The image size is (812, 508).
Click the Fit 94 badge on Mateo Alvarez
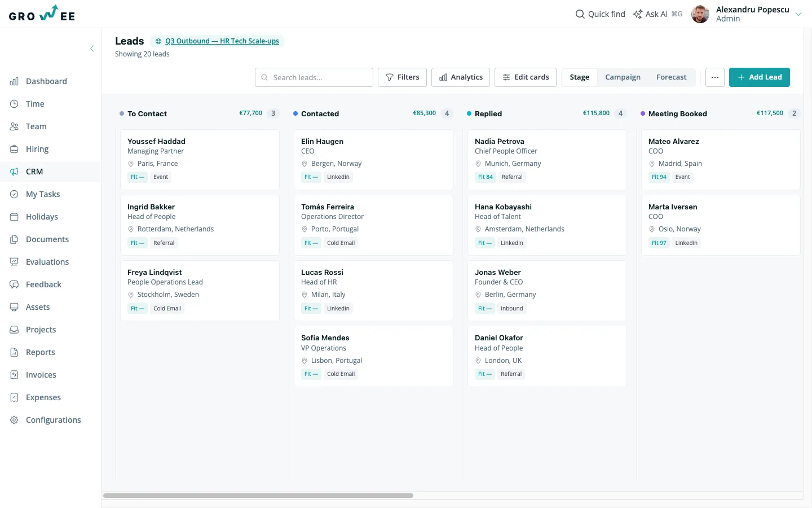coord(659,177)
